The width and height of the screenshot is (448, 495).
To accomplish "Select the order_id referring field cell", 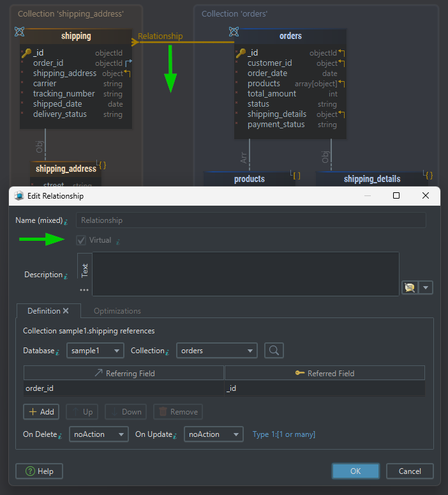I will (x=124, y=388).
